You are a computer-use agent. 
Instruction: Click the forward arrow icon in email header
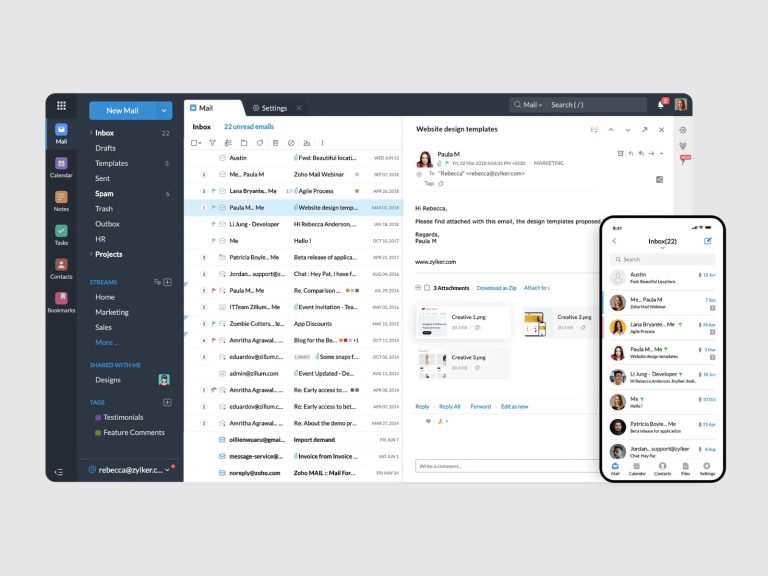(x=651, y=153)
